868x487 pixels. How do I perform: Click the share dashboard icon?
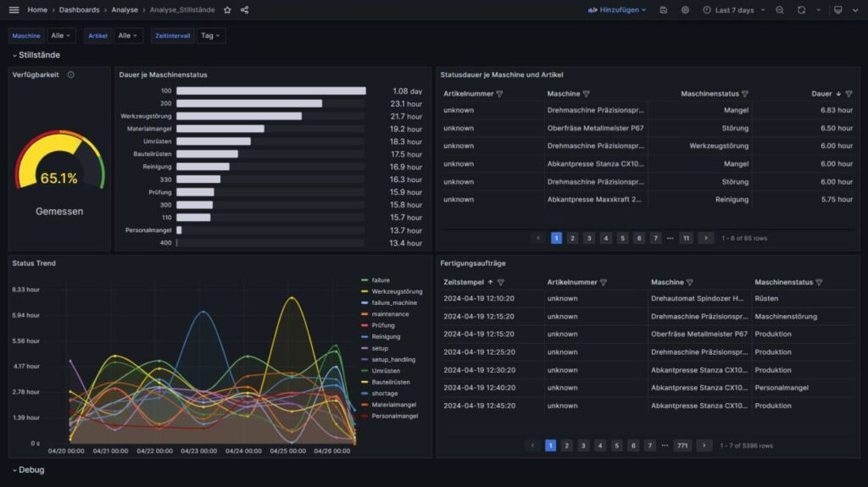point(244,10)
